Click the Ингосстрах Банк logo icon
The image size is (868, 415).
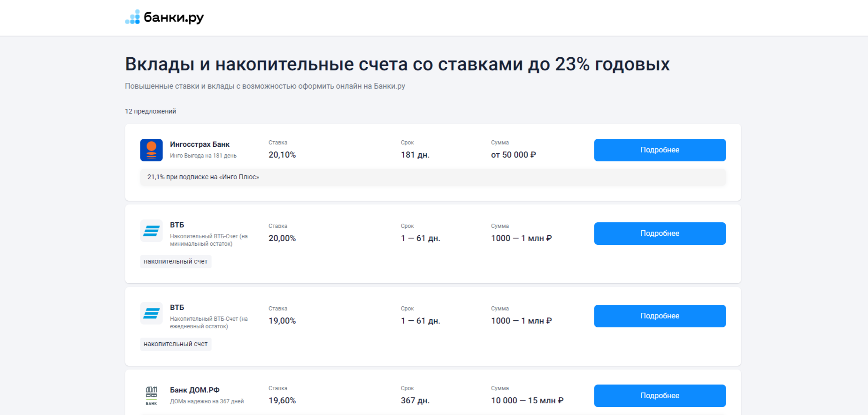[151, 150]
